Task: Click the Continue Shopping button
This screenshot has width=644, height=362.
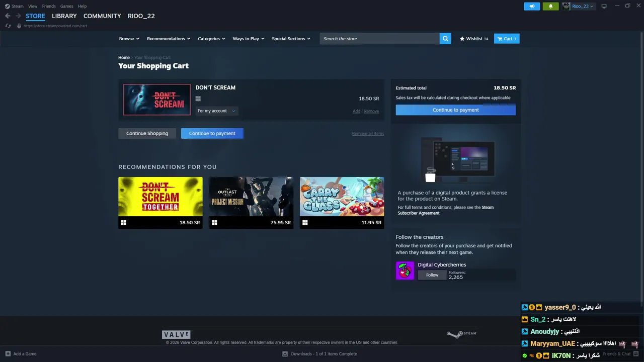Action: pos(147,133)
